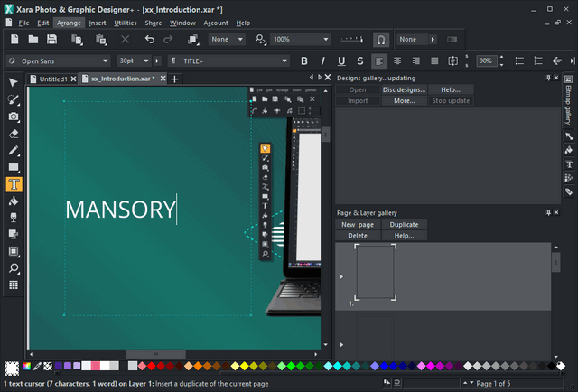Click the Save floppy disk icon
Viewport: 578px width, 392px height.
coord(52,40)
